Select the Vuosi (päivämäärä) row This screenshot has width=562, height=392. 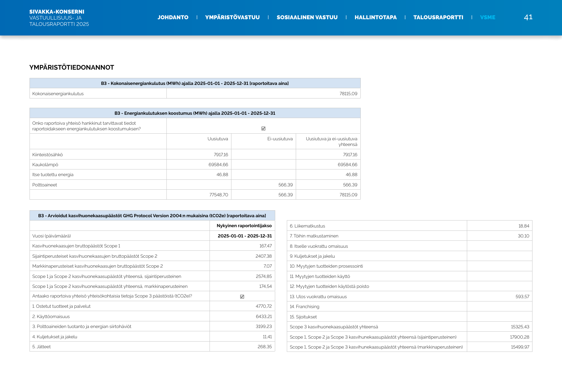pyautogui.click(x=152, y=236)
